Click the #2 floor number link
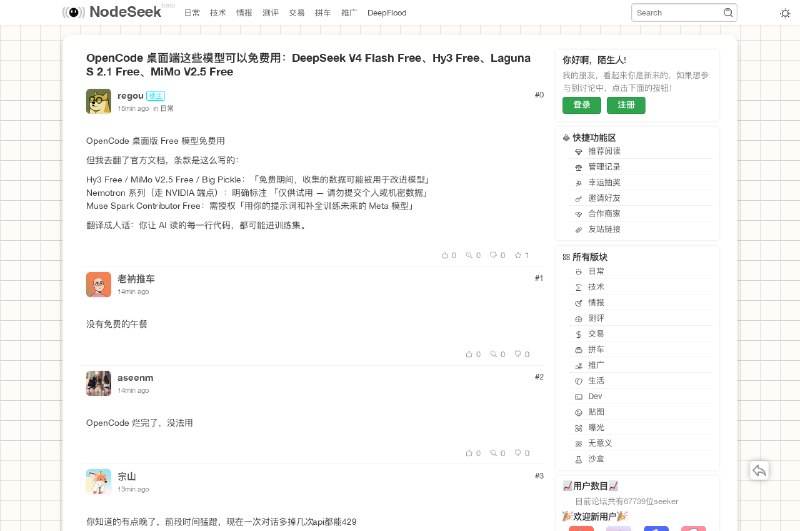Image resolution: width=800 pixels, height=531 pixels. click(539, 377)
